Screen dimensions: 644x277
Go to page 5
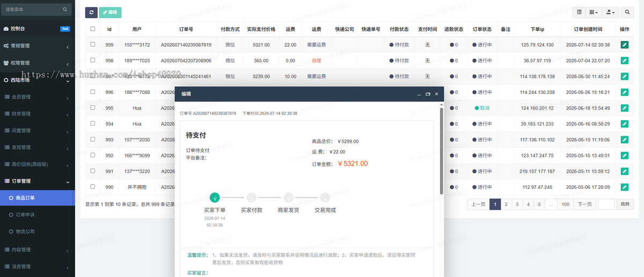(x=539, y=204)
